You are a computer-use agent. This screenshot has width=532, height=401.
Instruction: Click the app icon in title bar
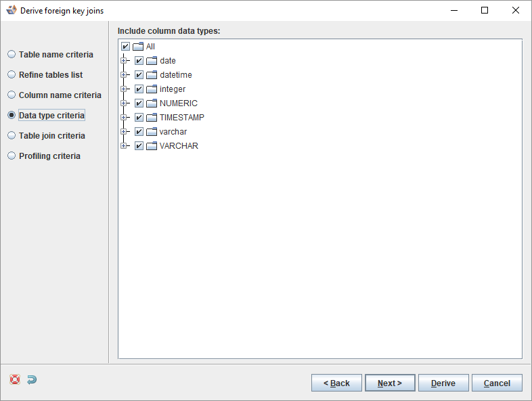[11, 10]
